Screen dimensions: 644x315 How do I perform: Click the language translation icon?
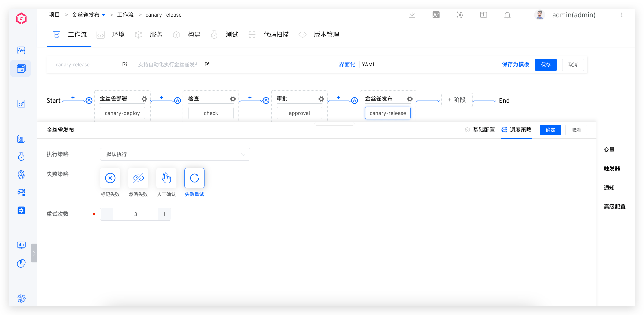436,15
